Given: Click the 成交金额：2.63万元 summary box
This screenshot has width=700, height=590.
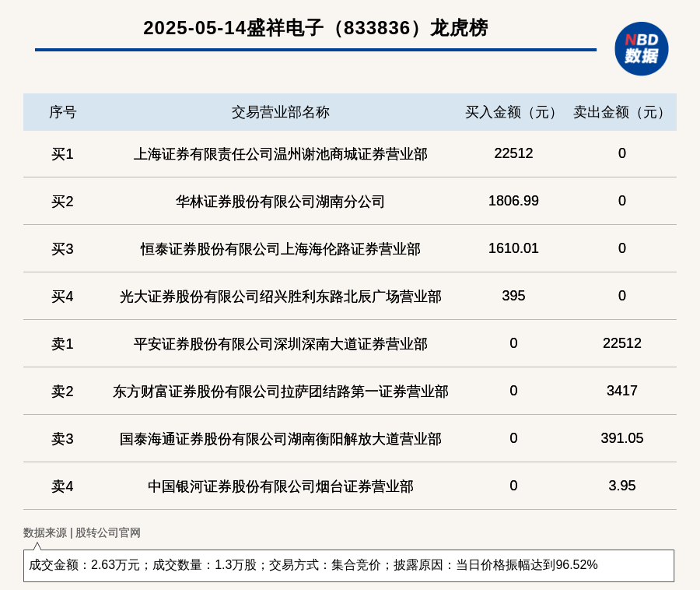Looking at the screenshot, I should click(348, 565).
